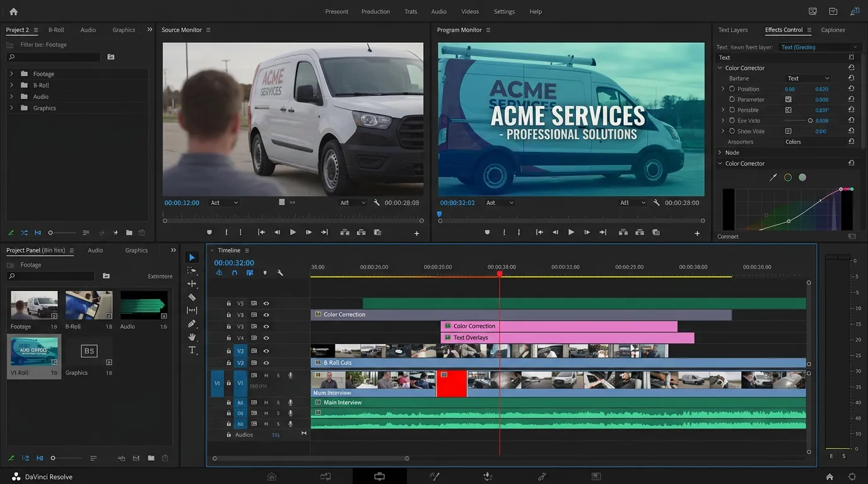Viewport: 868px width, 484px height.
Task: Click the Eoe Vitle slider handle
Action: click(x=811, y=120)
